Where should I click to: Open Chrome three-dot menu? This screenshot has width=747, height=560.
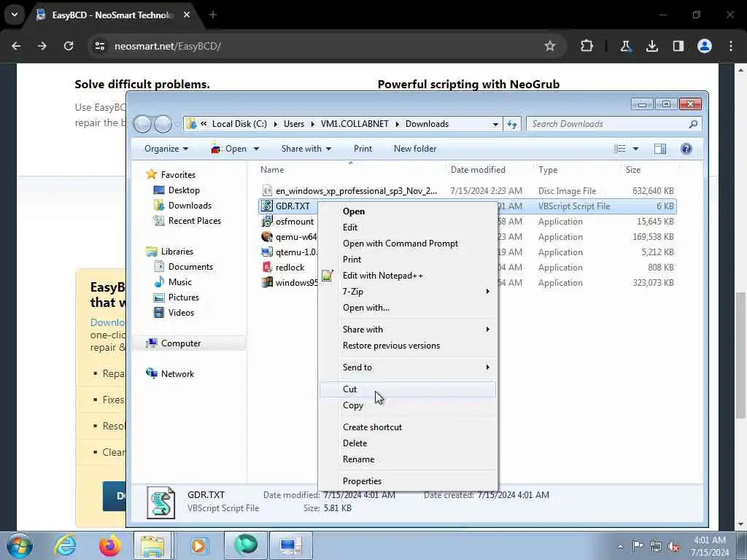click(x=731, y=46)
